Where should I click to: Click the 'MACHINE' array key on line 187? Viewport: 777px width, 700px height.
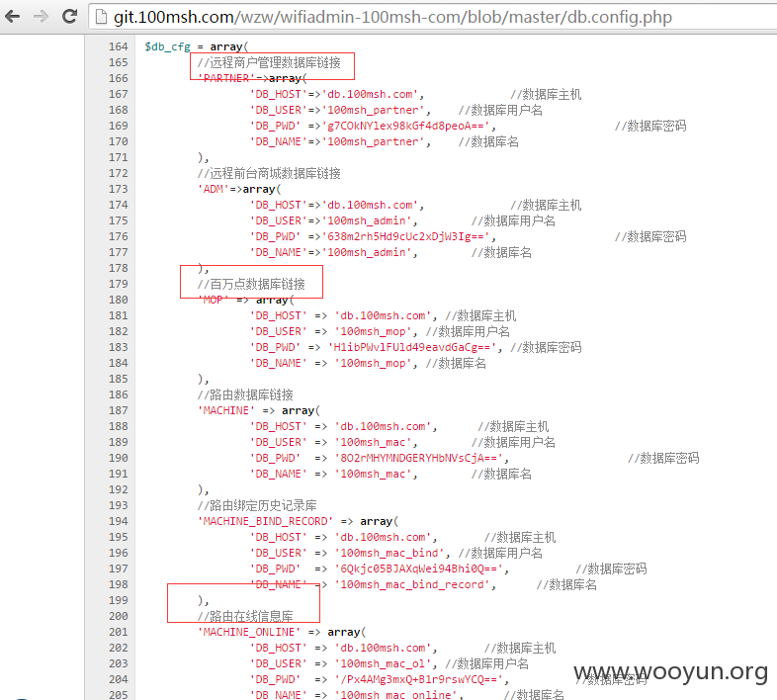pos(226,410)
